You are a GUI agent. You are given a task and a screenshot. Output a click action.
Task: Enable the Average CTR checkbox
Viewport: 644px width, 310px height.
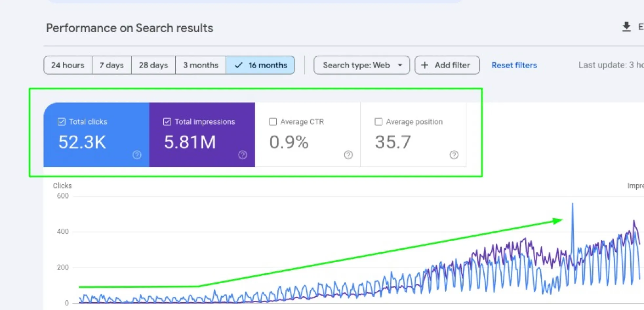[x=273, y=122]
